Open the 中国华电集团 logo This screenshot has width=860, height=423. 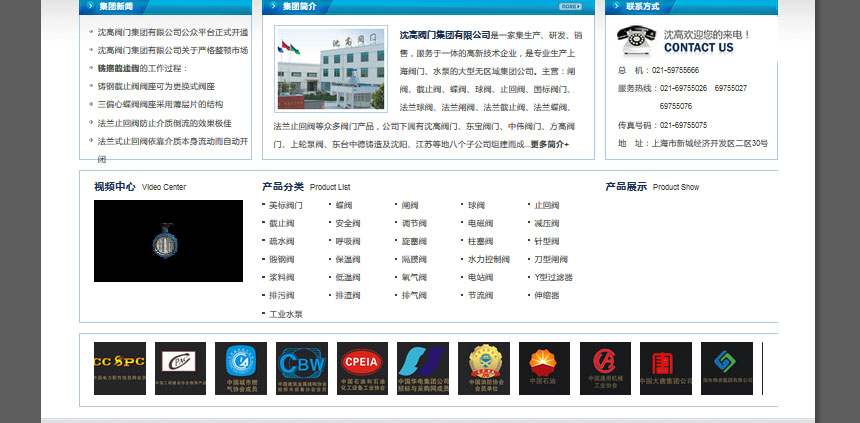point(423,368)
